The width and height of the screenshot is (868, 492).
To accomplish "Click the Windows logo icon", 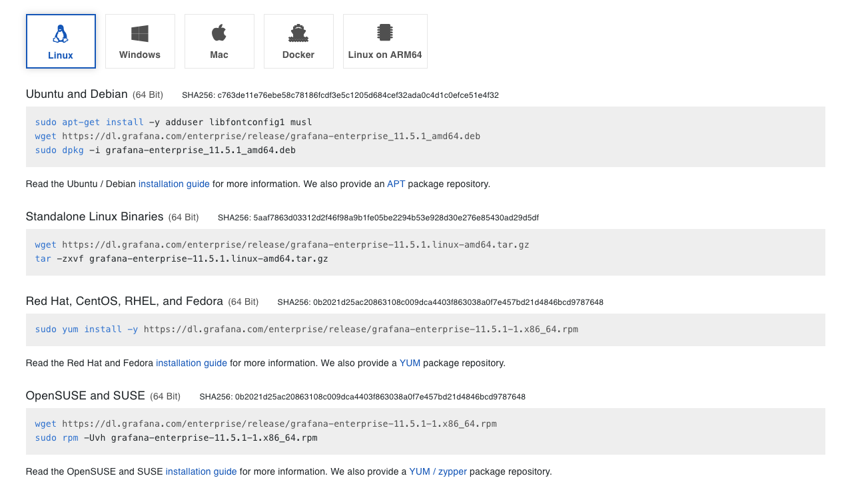I will click(140, 34).
